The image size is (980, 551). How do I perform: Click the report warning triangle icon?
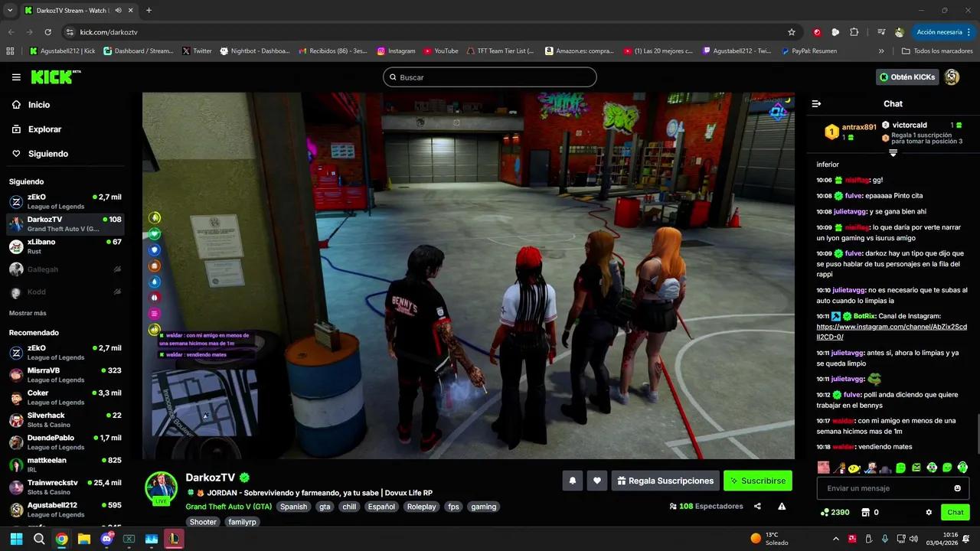click(x=782, y=506)
